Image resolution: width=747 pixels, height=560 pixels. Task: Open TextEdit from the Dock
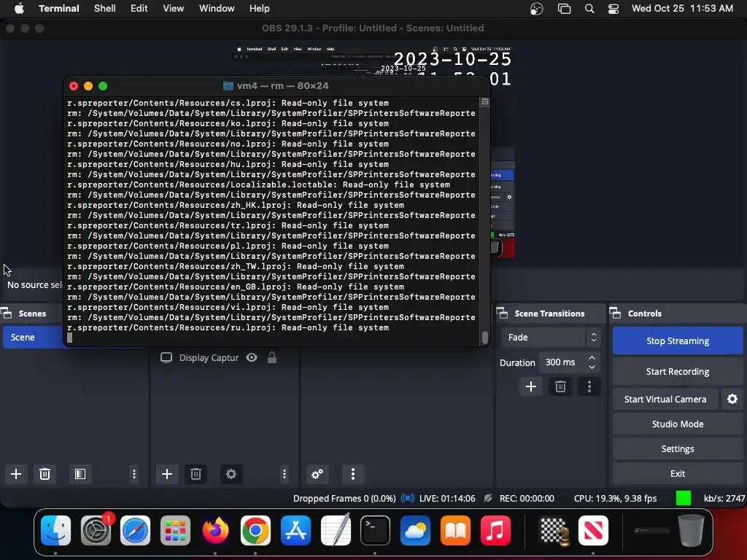click(x=336, y=531)
